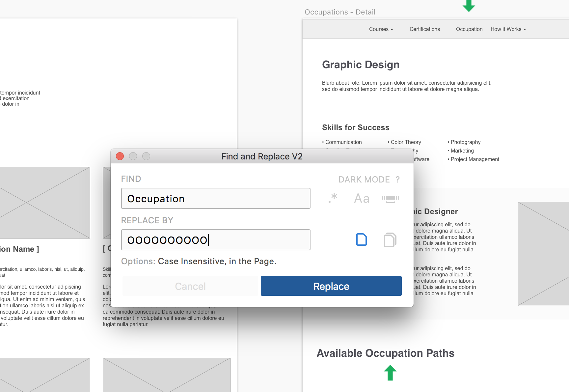Expand the How it Works dropdown
Viewport: 569px width, 392px height.
[x=508, y=29]
